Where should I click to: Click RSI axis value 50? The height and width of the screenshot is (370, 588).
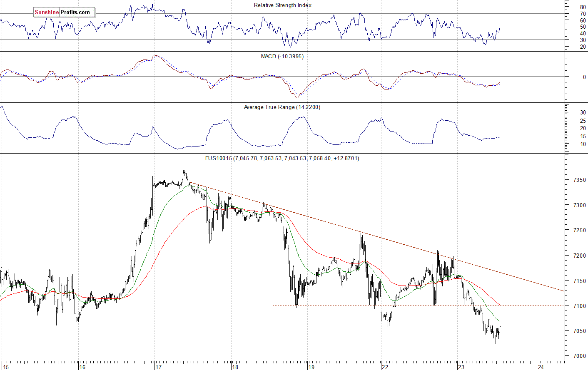(583, 27)
